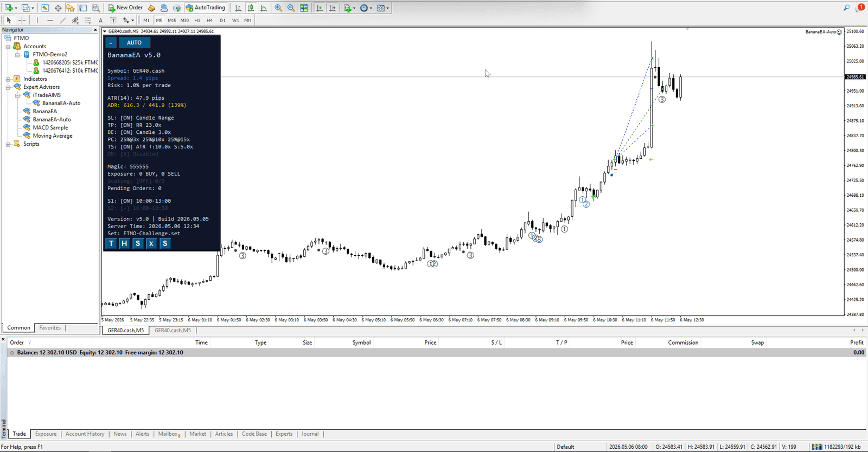Open the search magnifier icon at top right
This screenshot has width=868, height=452.
click(x=846, y=8)
